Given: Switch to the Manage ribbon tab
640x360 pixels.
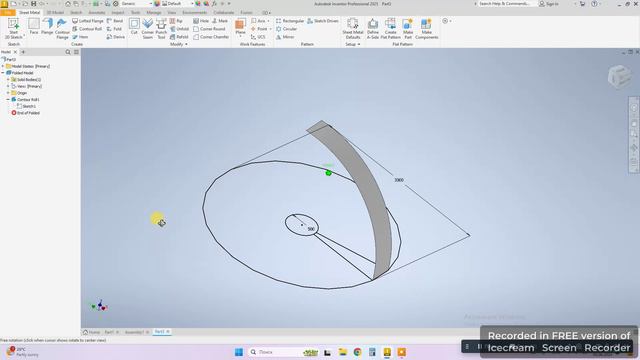Looking at the screenshot, I should tap(154, 13).
